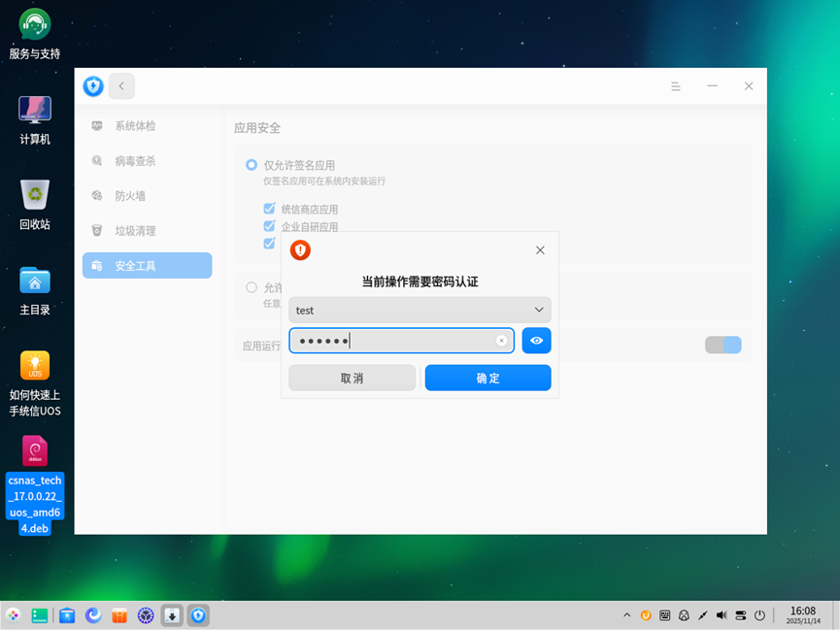The image size is (840, 630).
Task: Open the launcher from the taskbar
Action: (14, 614)
